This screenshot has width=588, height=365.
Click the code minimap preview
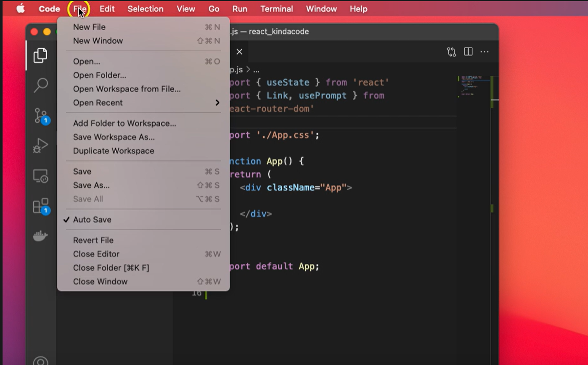click(474, 86)
